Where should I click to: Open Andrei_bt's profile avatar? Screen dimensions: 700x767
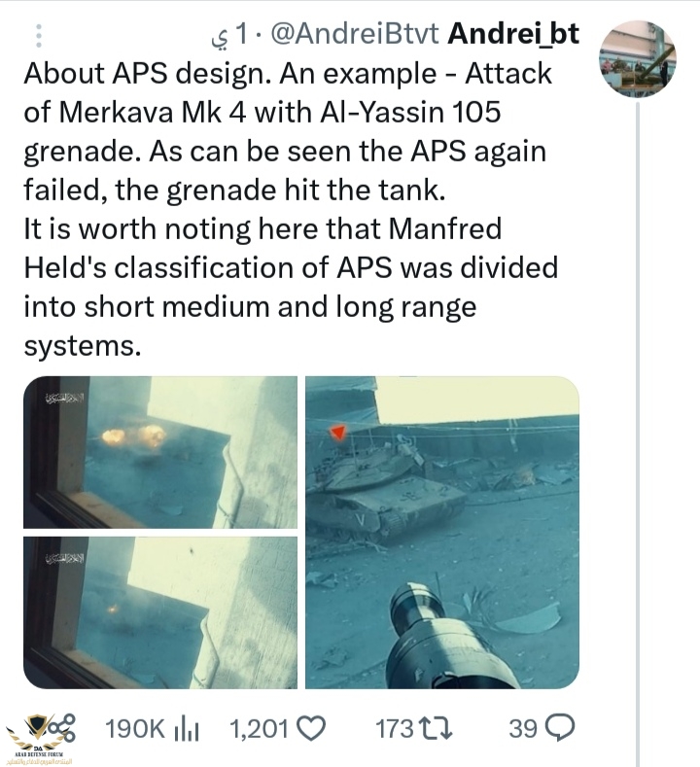[x=637, y=58]
